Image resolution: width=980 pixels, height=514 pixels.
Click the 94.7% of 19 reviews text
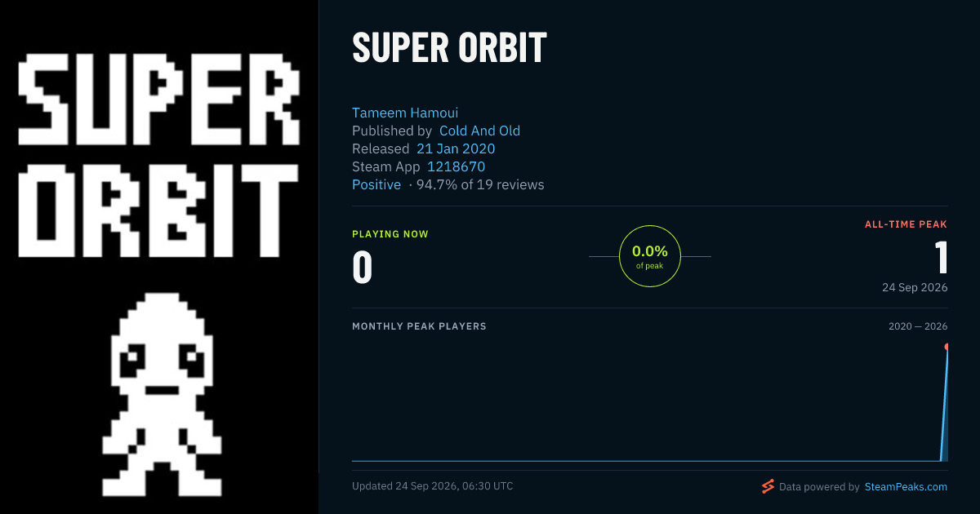pos(480,184)
